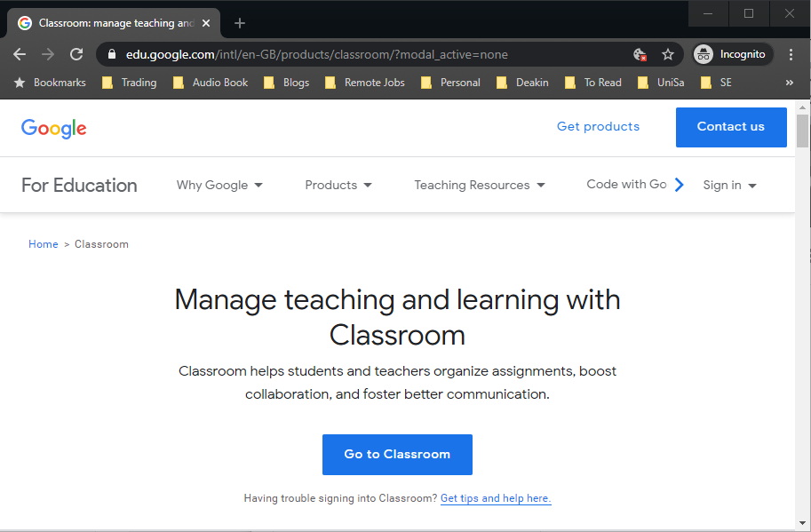
Task: Open the Code with Google menu item
Action: coord(626,185)
